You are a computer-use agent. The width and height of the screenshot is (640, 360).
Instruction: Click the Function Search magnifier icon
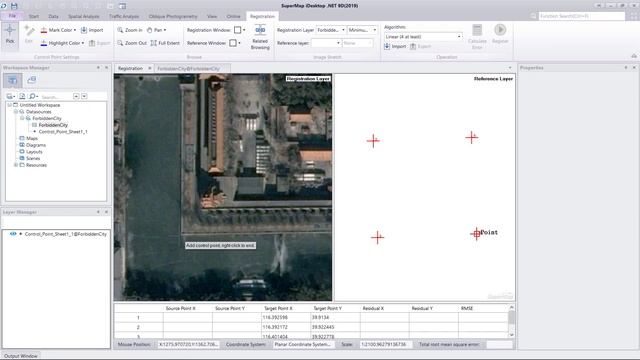coord(533,16)
